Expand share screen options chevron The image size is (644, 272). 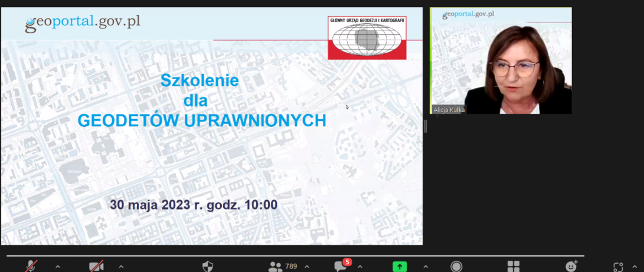(426, 267)
